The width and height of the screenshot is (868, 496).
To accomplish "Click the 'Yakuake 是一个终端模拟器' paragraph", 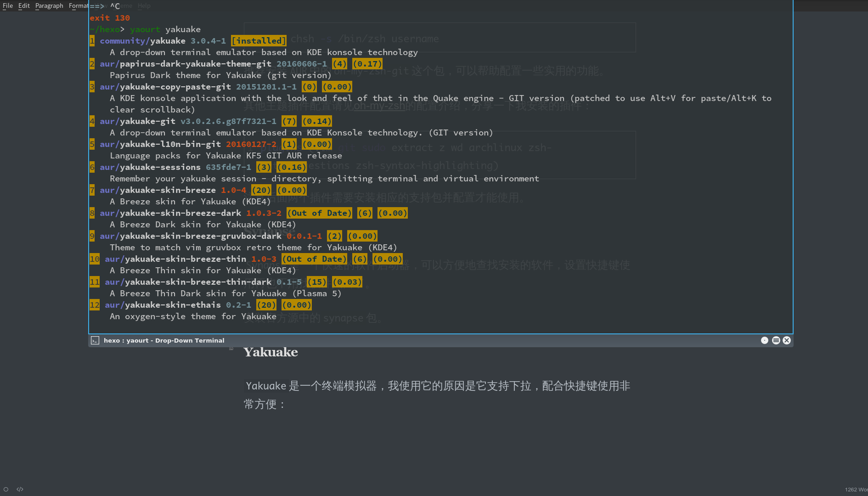I will [437, 395].
